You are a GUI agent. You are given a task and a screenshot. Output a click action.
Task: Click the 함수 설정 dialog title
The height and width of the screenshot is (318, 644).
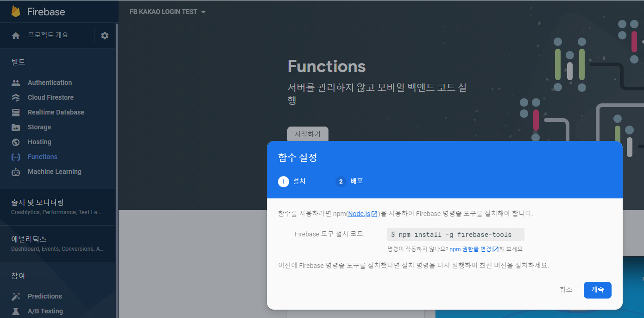(x=297, y=158)
